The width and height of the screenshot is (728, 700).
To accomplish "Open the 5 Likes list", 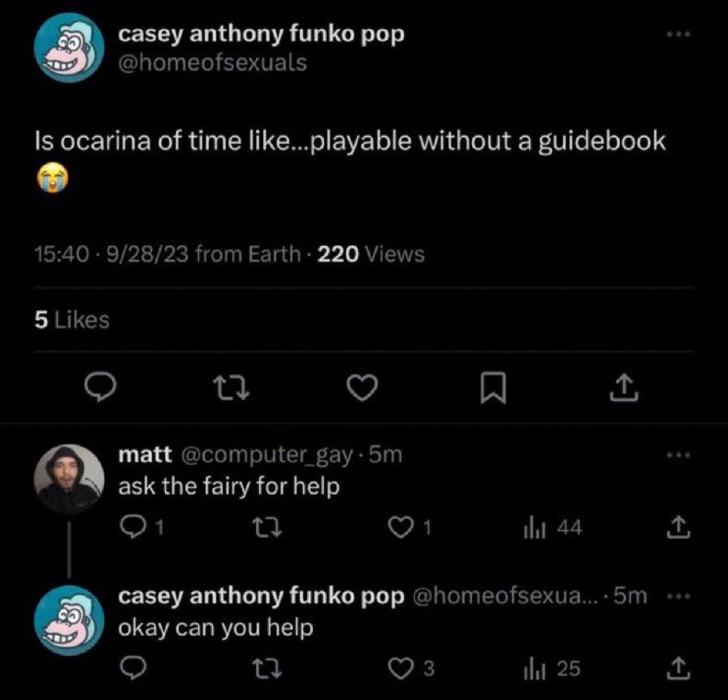I will pyautogui.click(x=72, y=320).
